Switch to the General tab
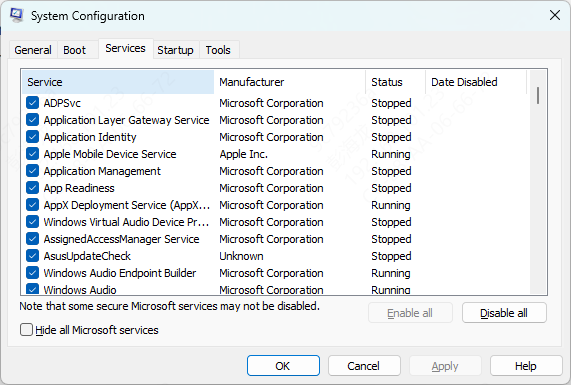The width and height of the screenshot is (571, 385). pyautogui.click(x=33, y=50)
